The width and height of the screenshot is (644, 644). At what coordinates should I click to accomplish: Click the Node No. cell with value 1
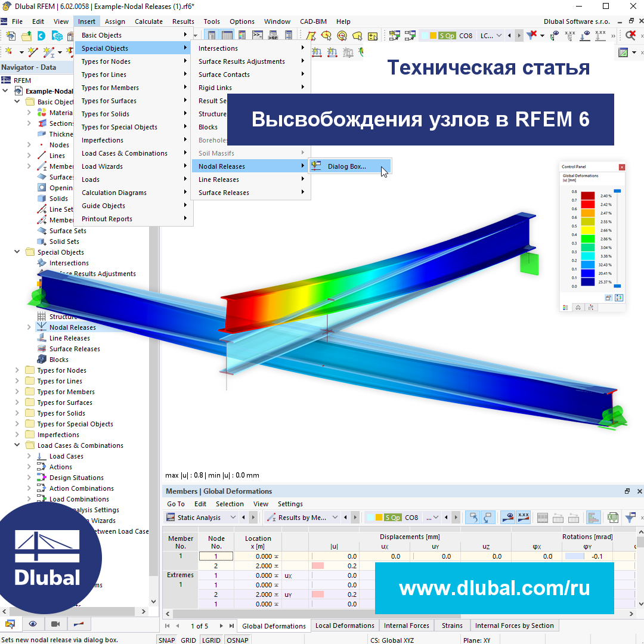(216, 556)
